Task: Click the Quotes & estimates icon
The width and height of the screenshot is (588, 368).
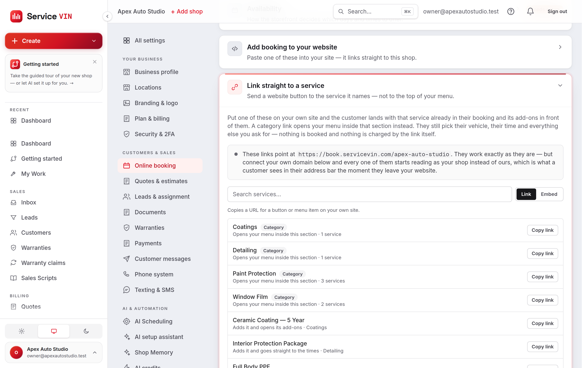Action: (127, 181)
